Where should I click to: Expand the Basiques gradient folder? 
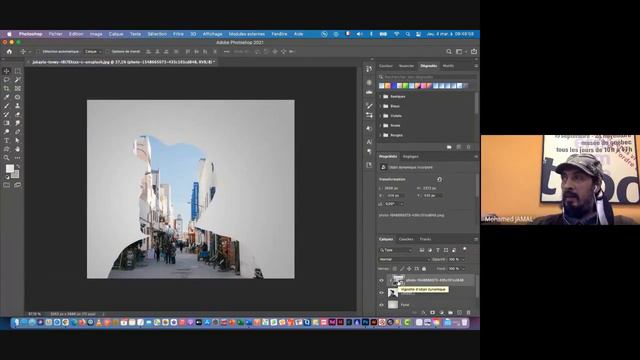tap(380, 97)
